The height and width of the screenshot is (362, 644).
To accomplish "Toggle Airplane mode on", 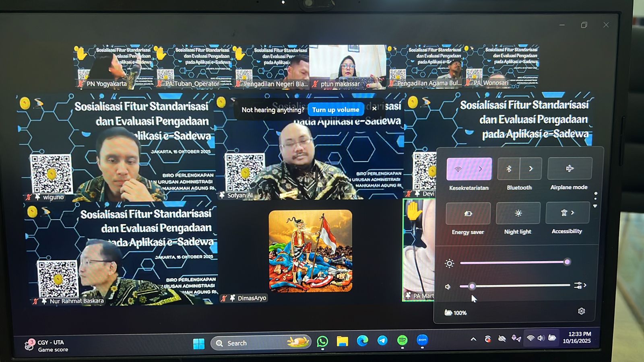I will coord(570,169).
